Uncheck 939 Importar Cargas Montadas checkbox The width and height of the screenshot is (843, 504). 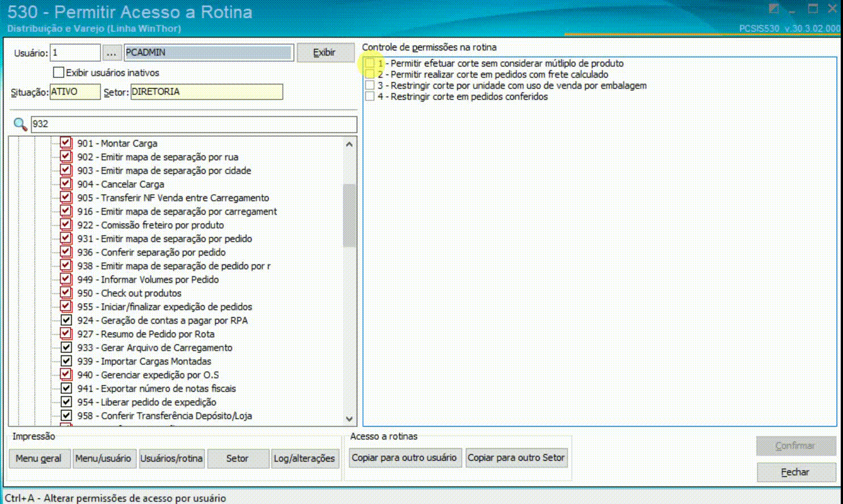click(x=66, y=361)
